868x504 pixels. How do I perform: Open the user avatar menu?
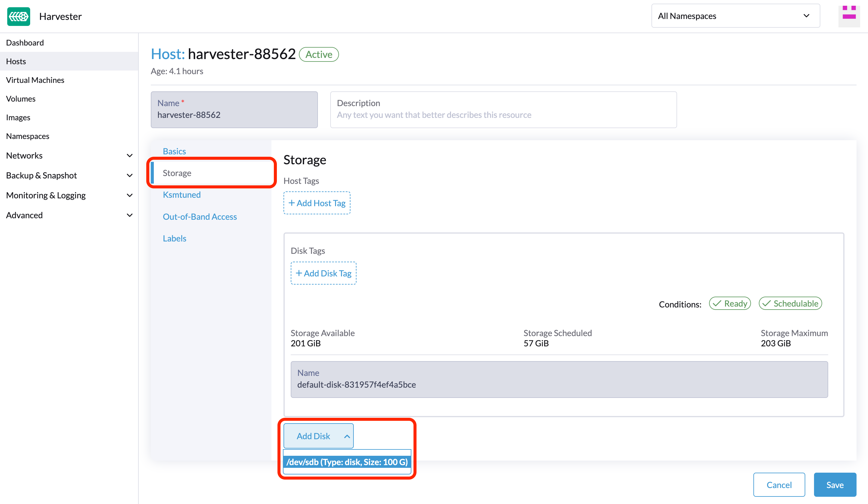point(849,16)
